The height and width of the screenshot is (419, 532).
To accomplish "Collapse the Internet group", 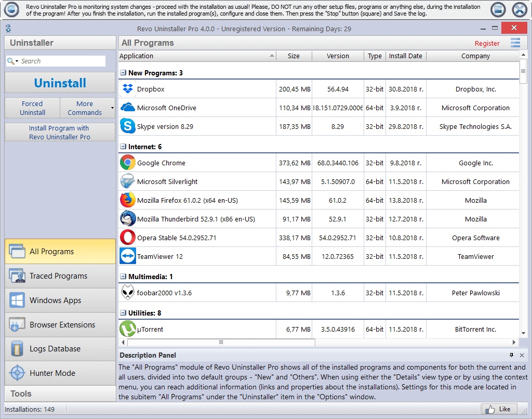I will [x=123, y=147].
